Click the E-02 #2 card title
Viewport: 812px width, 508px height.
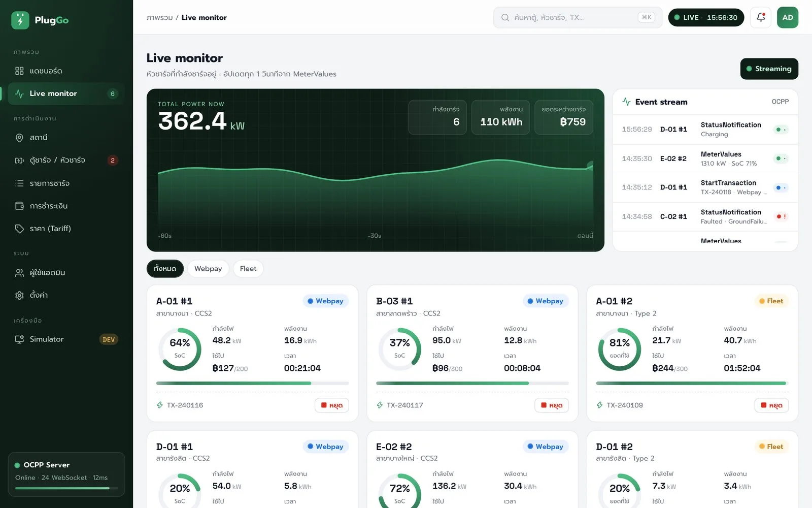pos(394,447)
